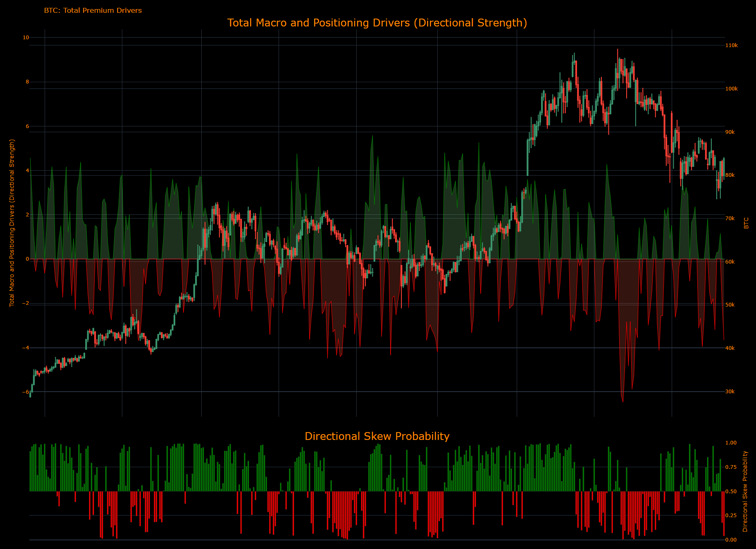Click the '0.25' skew probability tick label
Viewport: 756px width, 549px height.
(x=731, y=516)
